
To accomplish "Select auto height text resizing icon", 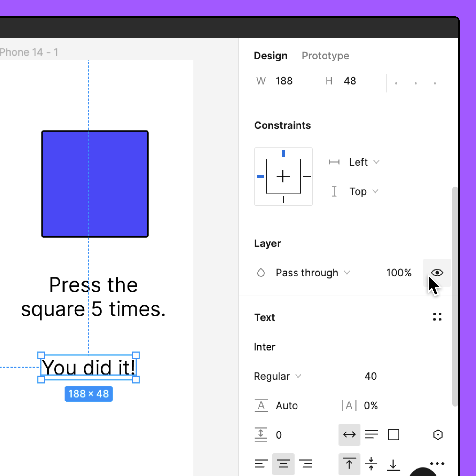I will pos(371,435).
